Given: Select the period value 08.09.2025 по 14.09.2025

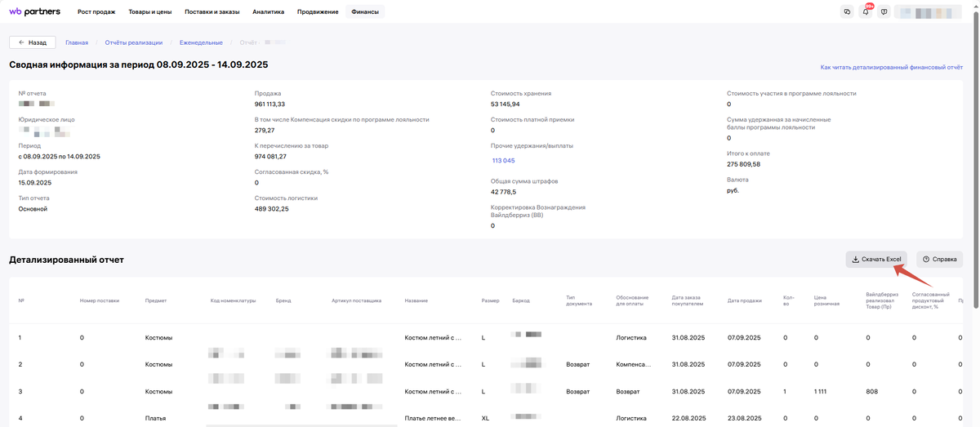Looking at the screenshot, I should (x=60, y=157).
